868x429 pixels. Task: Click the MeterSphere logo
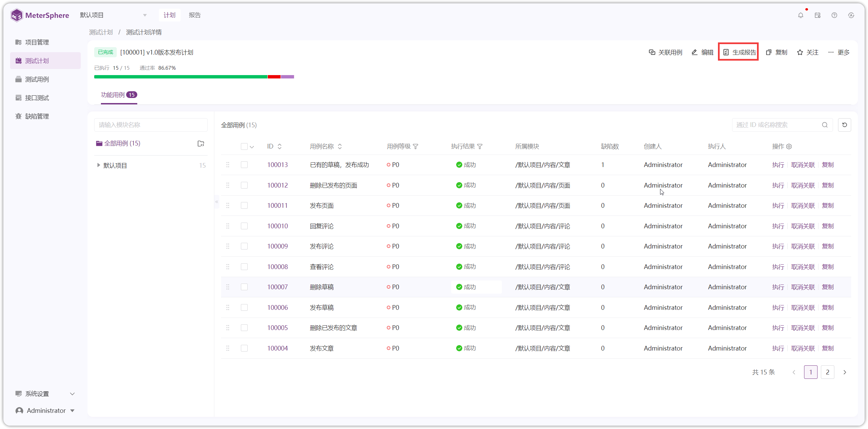tap(40, 15)
